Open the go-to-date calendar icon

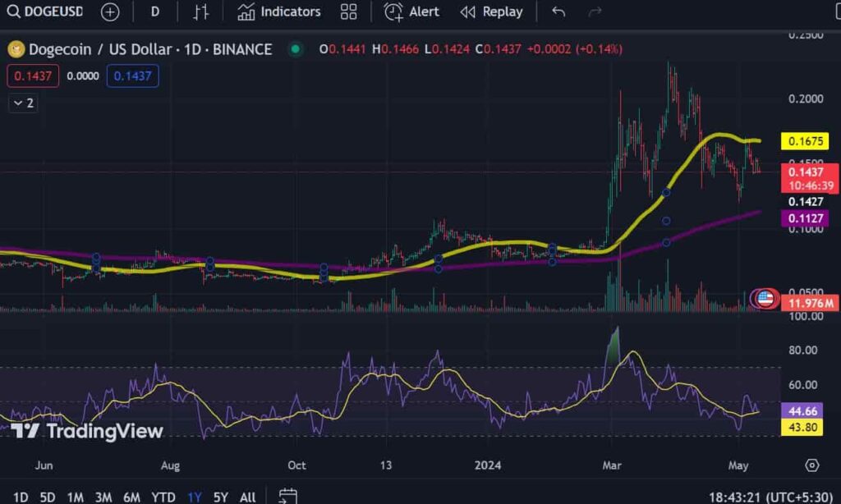[287, 496]
